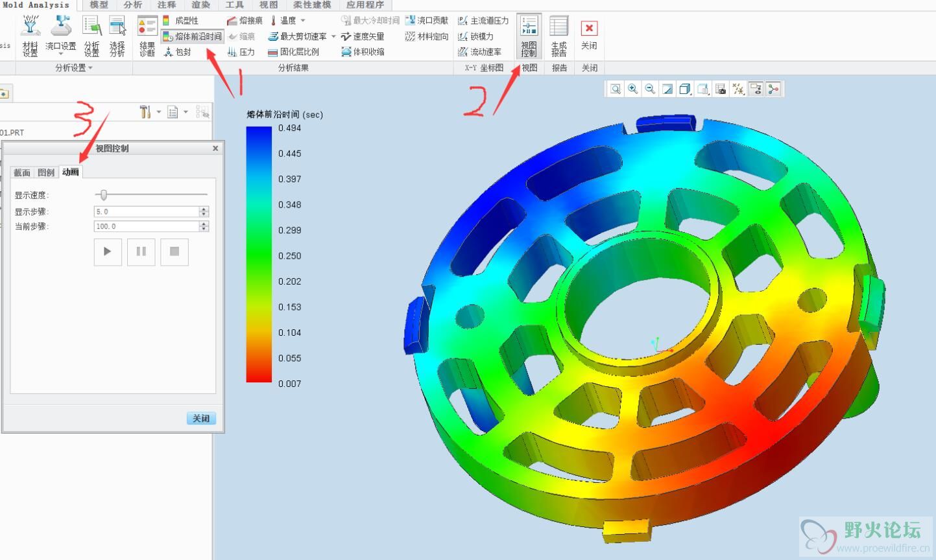Show 温度 temperature result
The width and height of the screenshot is (936, 560).
(283, 21)
